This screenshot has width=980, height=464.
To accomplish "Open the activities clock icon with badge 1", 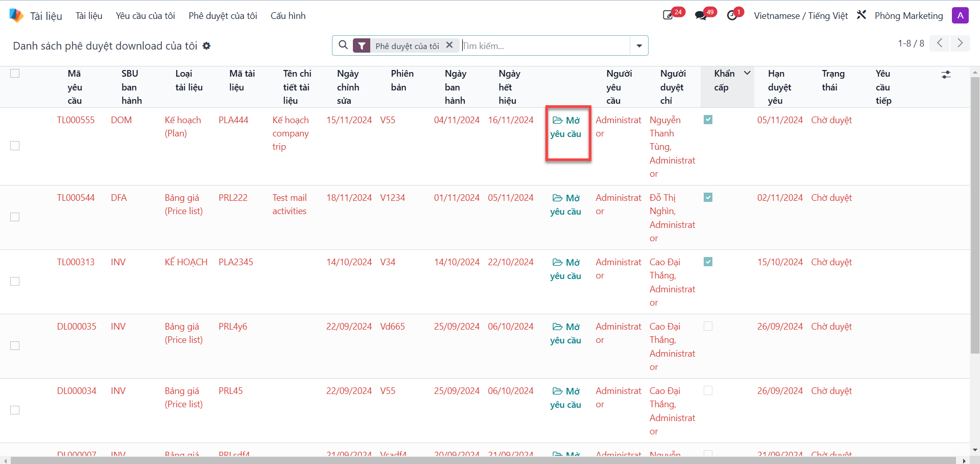I will [732, 15].
